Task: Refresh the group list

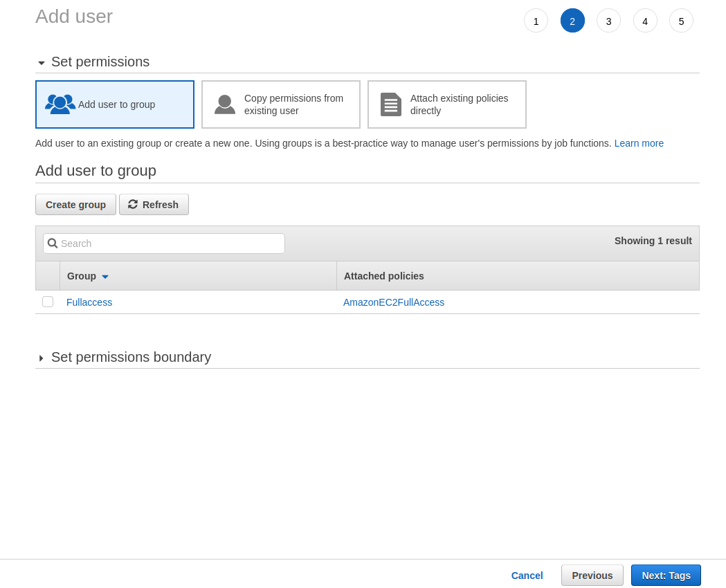Action: click(x=154, y=205)
